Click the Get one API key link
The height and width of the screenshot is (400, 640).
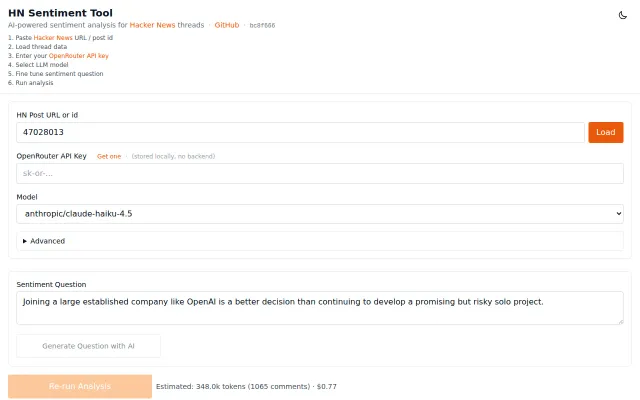[x=109, y=156]
